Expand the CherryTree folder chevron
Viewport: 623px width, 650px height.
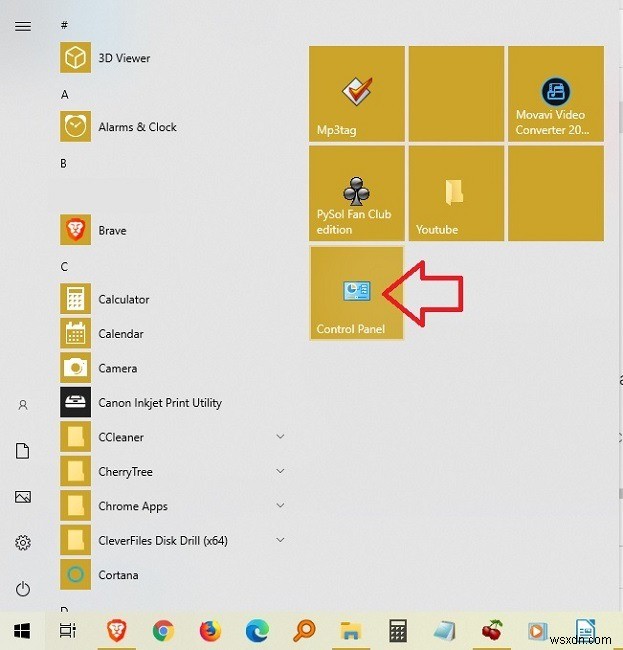point(280,471)
